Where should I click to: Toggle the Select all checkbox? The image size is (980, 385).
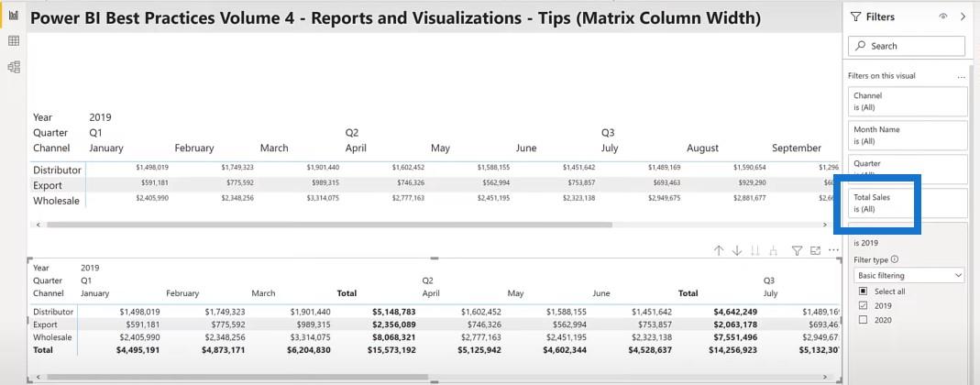coord(864,291)
